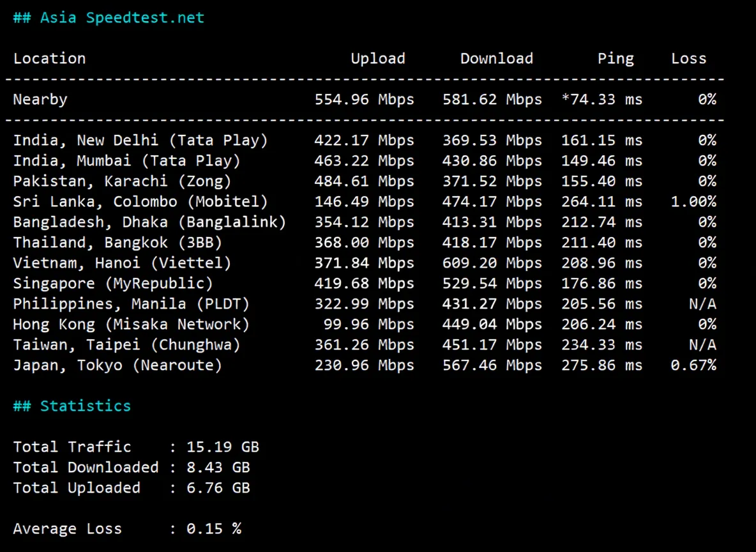Click 'Vietnam, Hanoi (Viettel)' row label

122,263
